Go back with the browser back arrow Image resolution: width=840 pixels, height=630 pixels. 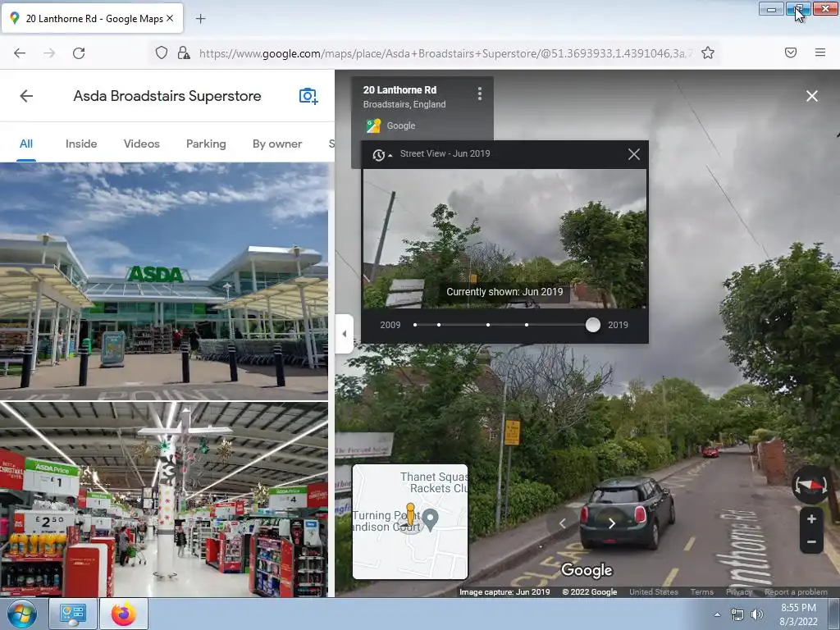point(20,53)
